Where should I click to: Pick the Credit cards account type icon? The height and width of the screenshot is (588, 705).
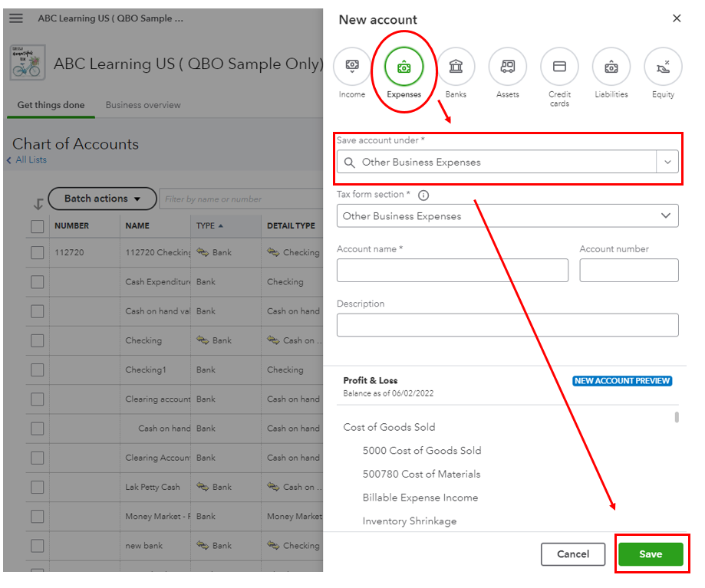pyautogui.click(x=559, y=67)
